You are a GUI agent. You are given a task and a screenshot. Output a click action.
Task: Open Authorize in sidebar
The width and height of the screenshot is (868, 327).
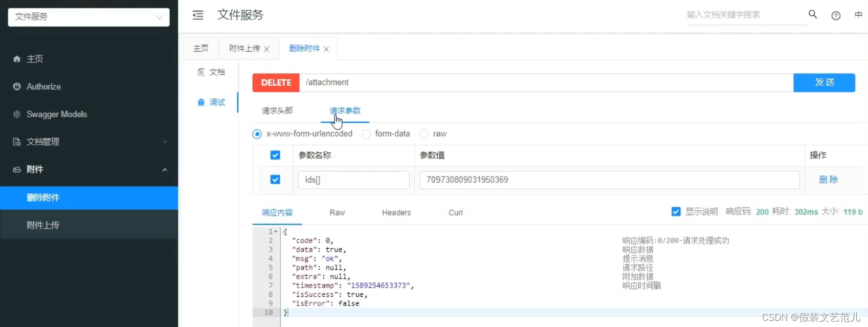click(x=89, y=86)
